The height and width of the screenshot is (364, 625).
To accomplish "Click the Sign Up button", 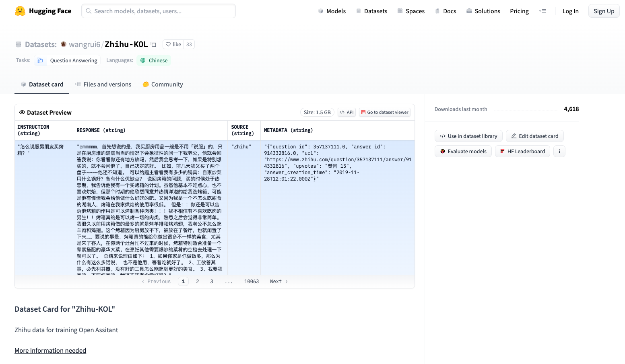I will pos(604,11).
